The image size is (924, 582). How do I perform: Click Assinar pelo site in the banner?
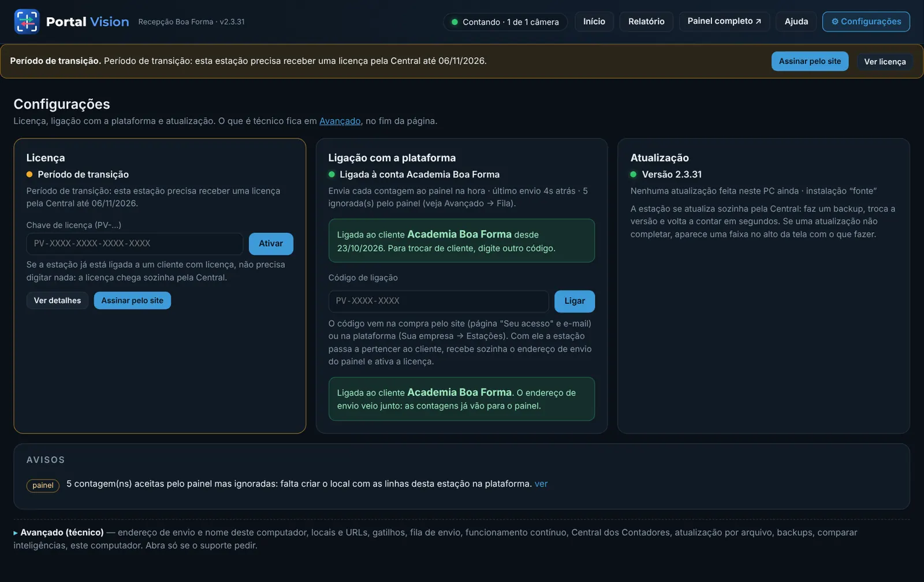(x=810, y=61)
